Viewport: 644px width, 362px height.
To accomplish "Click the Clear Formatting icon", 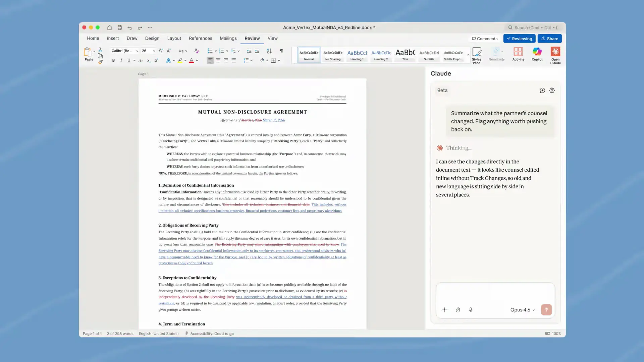I will click(197, 51).
